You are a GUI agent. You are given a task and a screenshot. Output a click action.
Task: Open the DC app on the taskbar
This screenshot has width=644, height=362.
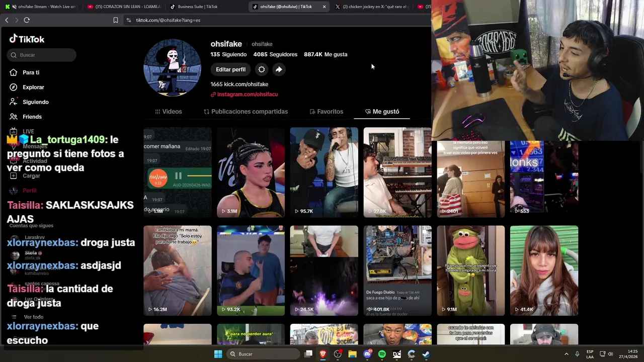click(x=397, y=354)
